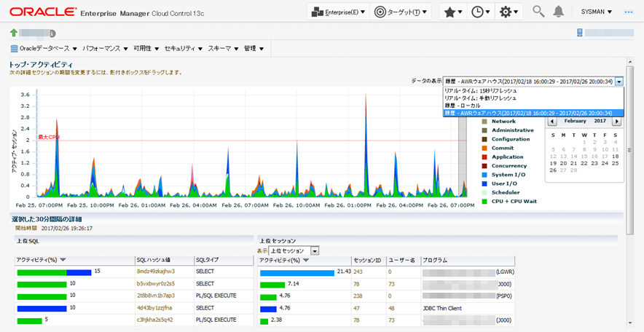This screenshot has width=644, height=332.
Task: Go to previous month in calendar
Action: [x=553, y=122]
